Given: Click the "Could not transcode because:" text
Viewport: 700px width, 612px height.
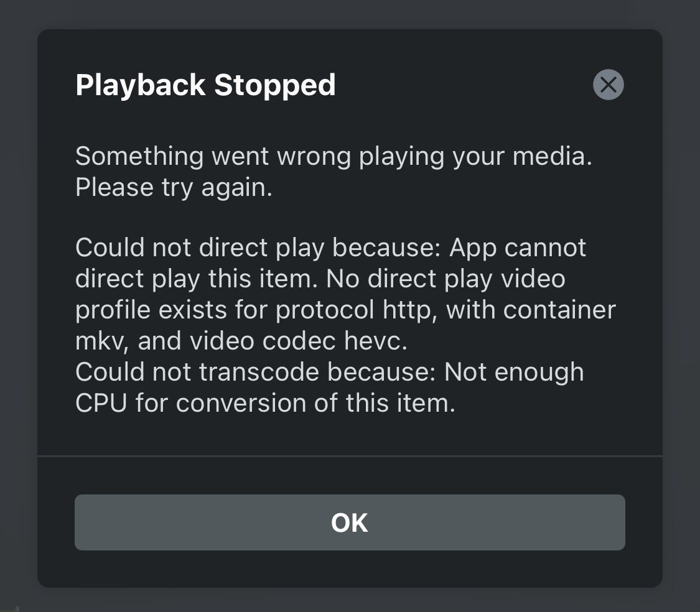Looking at the screenshot, I should tap(255, 373).
